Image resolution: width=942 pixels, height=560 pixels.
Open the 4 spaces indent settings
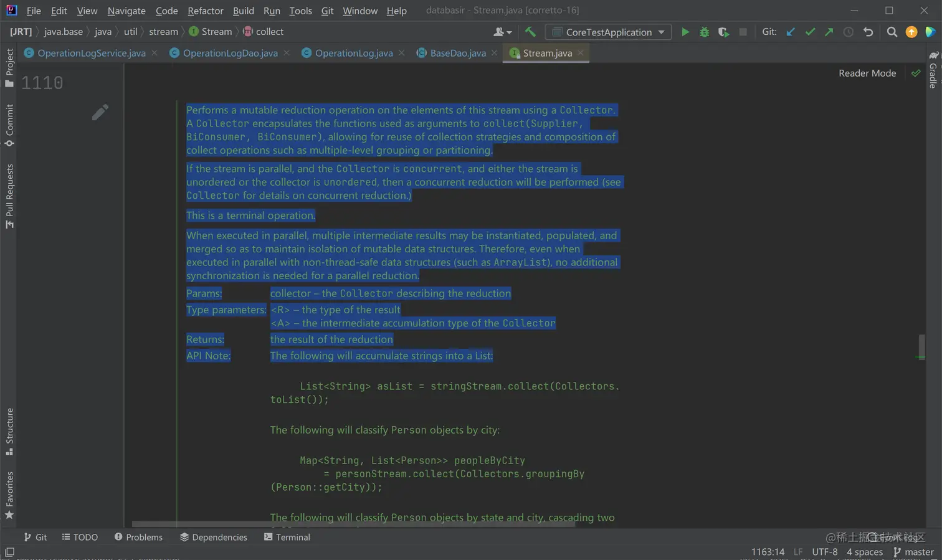865,552
